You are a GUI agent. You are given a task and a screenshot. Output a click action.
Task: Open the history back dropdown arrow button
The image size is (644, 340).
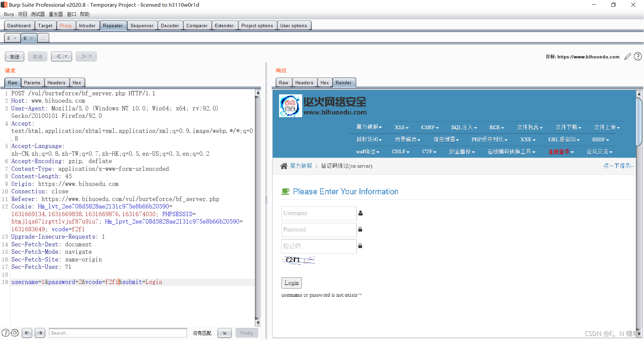(x=61, y=56)
